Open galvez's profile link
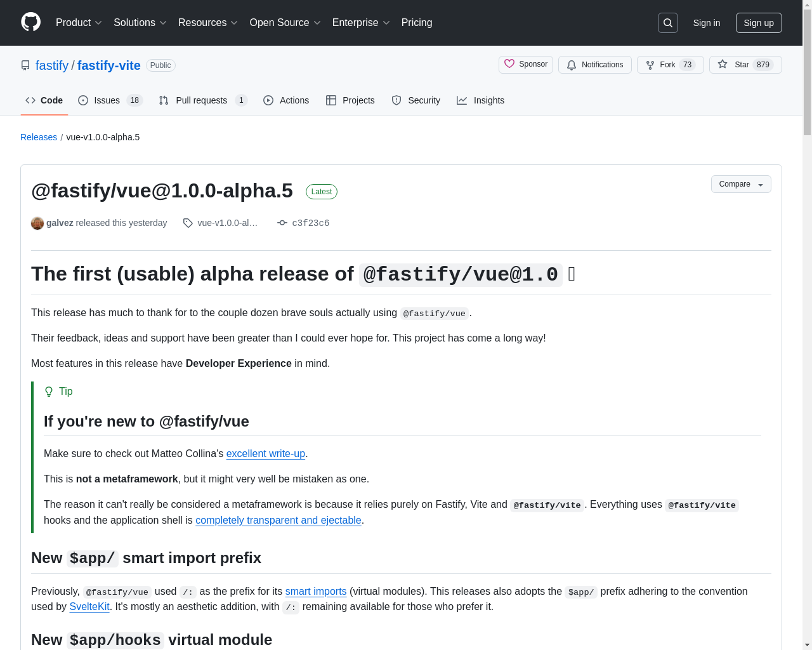812x650 pixels. [x=60, y=223]
